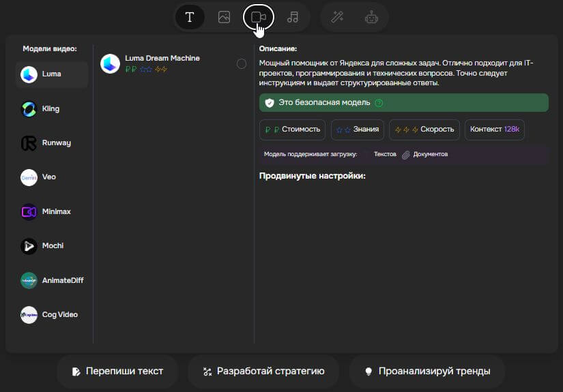Select AnimateDiff in the sidebar
This screenshot has width=563, height=392.
click(52, 280)
